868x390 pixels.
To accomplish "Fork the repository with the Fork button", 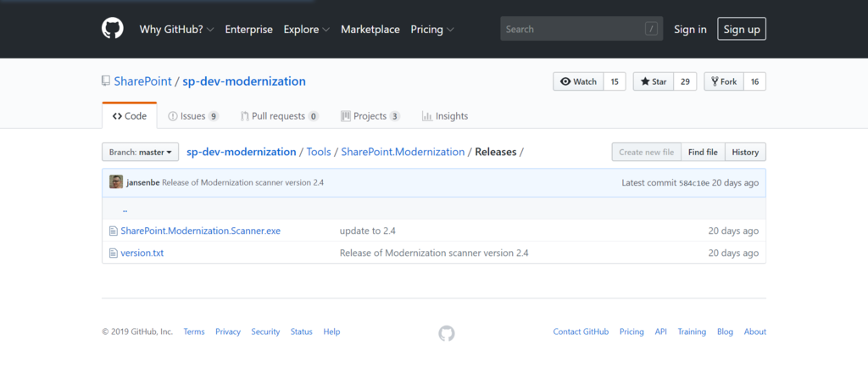I will (x=724, y=81).
